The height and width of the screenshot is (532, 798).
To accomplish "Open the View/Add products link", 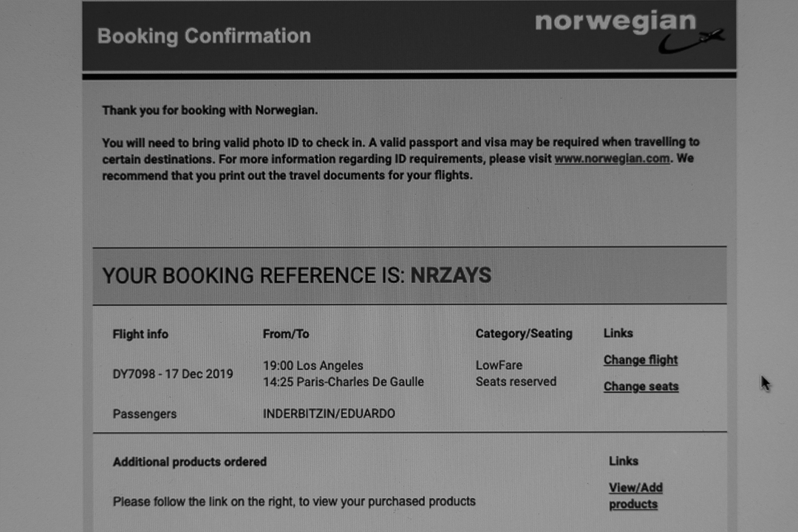I will tap(635, 496).
